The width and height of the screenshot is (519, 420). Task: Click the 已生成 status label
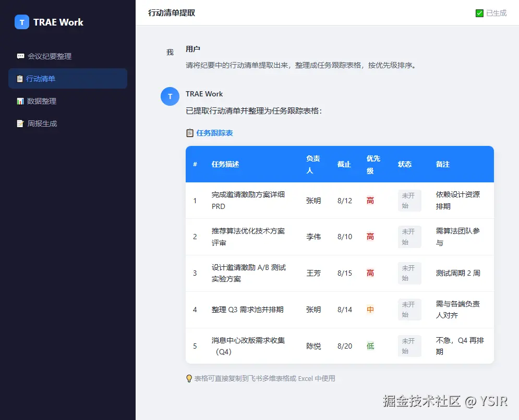[496, 13]
